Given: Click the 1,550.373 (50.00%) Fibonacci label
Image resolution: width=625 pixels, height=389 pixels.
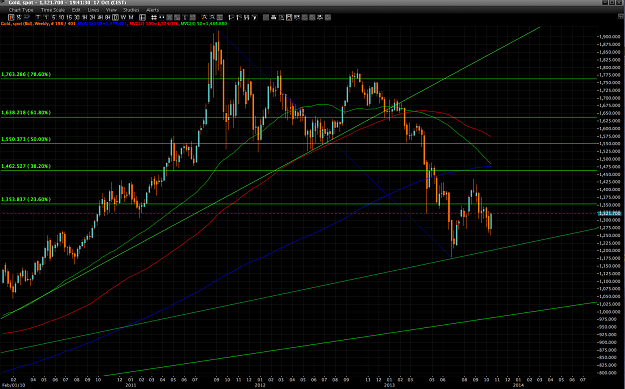Looking at the screenshot, I should [x=26, y=139].
